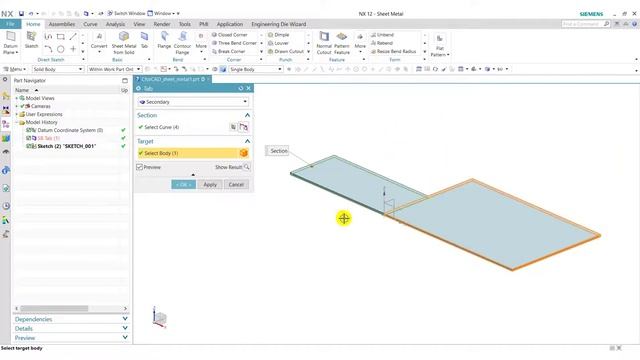Switch to the Curve ribbon tab
Viewport: 640px width, 360px height.
pyautogui.click(x=90, y=24)
